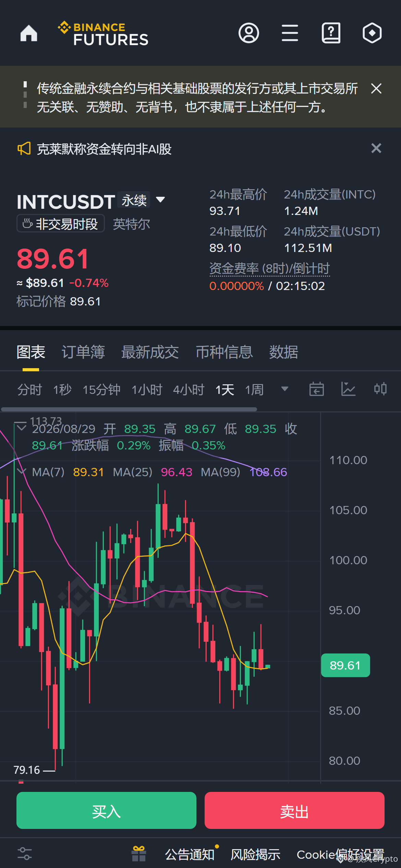Click the 非交易时段 status badge
The image size is (401, 868).
click(x=60, y=224)
